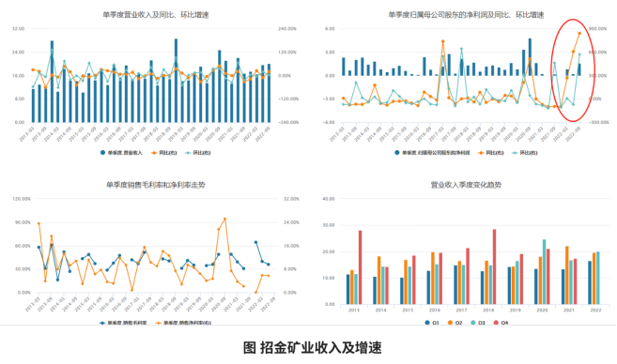This screenshot has height=364, width=617.
Task: Click the 6.00 axis label in net profit chart
Action: point(331,29)
